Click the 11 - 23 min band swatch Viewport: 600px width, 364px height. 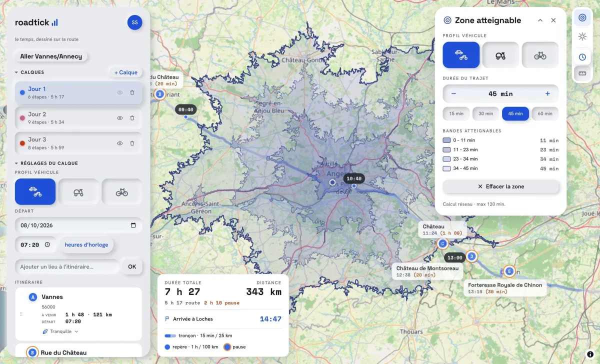click(446, 149)
